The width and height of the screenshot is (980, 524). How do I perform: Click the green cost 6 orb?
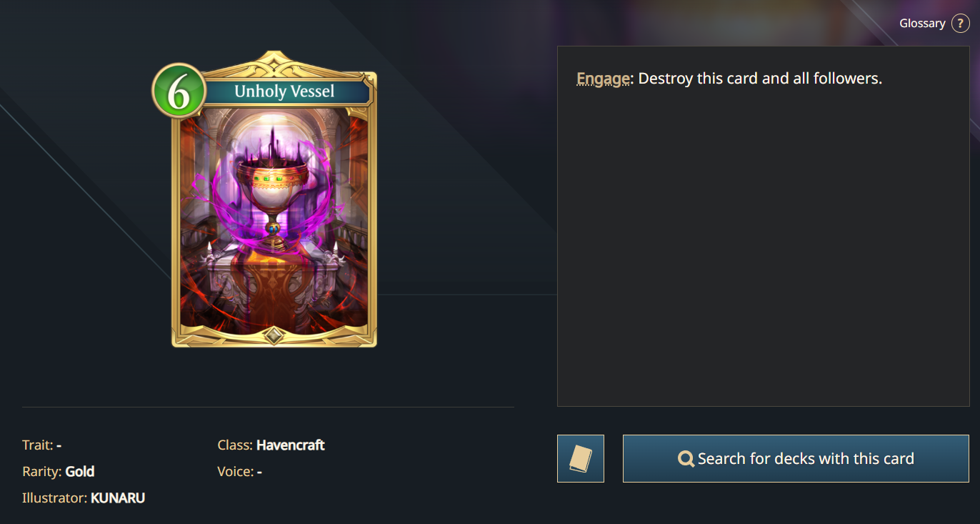click(x=179, y=92)
